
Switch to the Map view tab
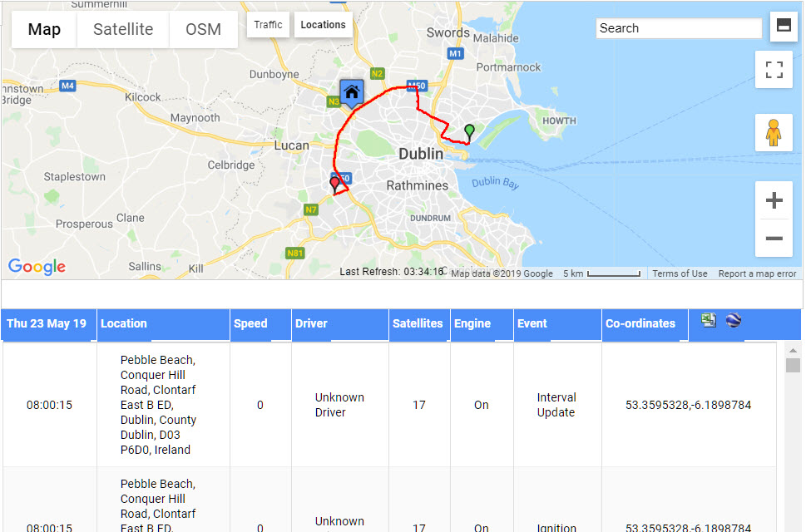[44, 29]
